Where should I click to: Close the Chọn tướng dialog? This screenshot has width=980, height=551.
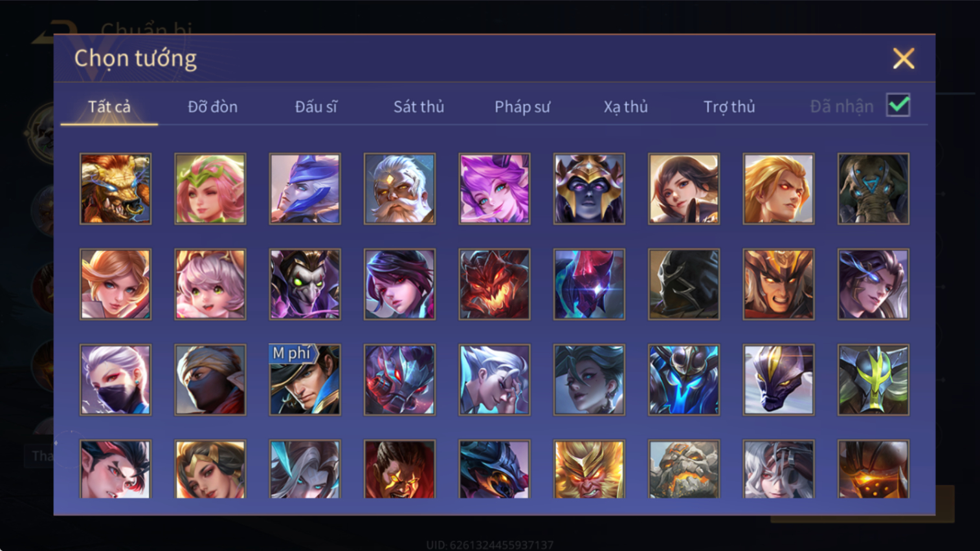click(x=904, y=58)
